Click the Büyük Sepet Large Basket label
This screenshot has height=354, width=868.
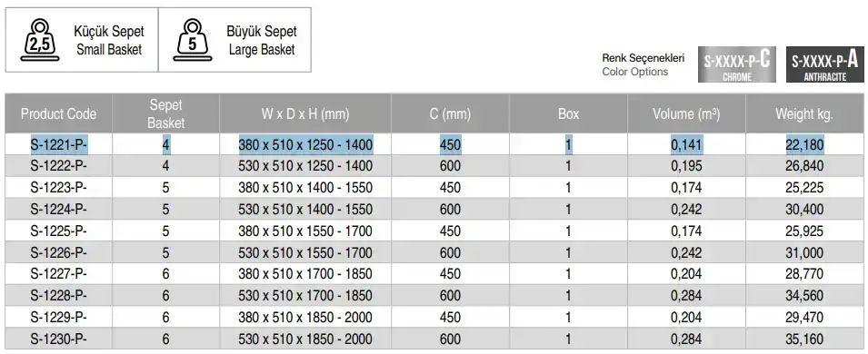(261, 40)
